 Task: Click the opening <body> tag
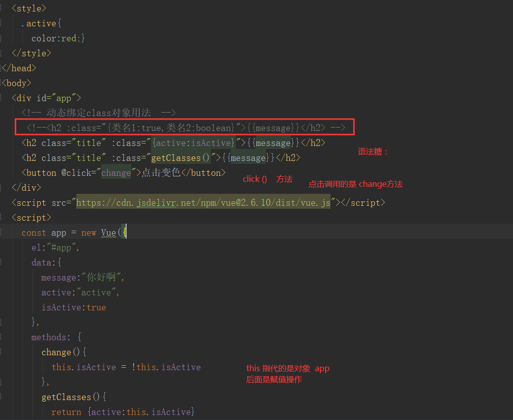16,83
